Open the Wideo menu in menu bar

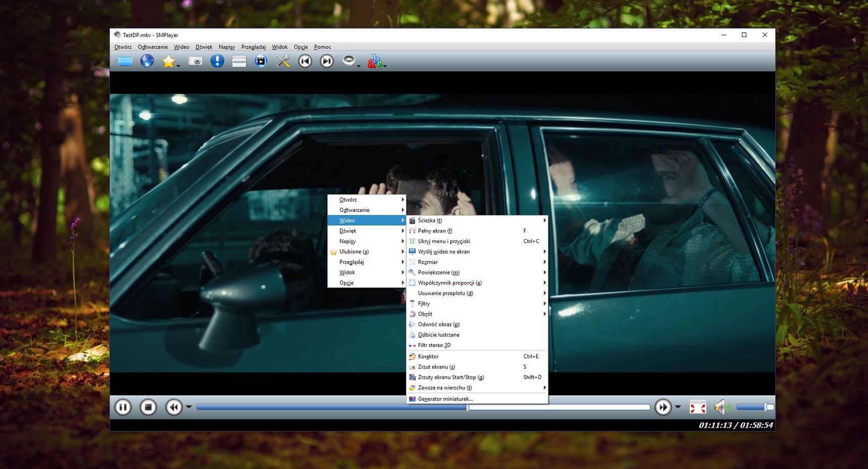point(182,47)
